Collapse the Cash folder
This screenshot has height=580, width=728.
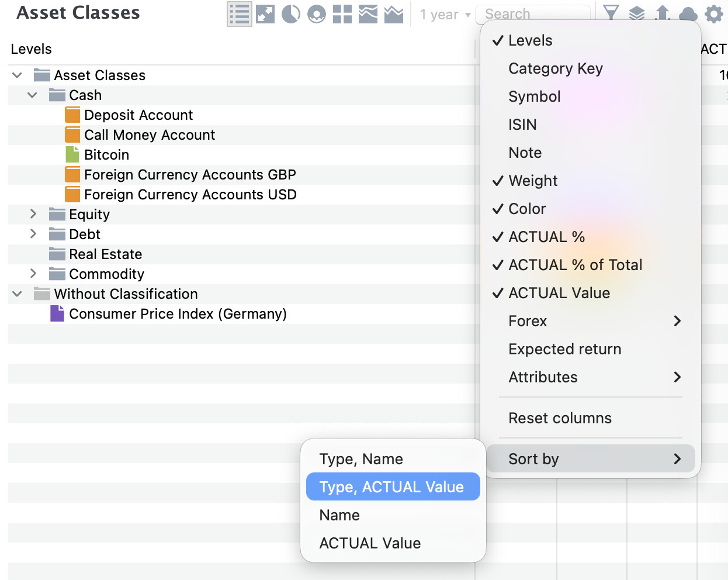[32, 95]
